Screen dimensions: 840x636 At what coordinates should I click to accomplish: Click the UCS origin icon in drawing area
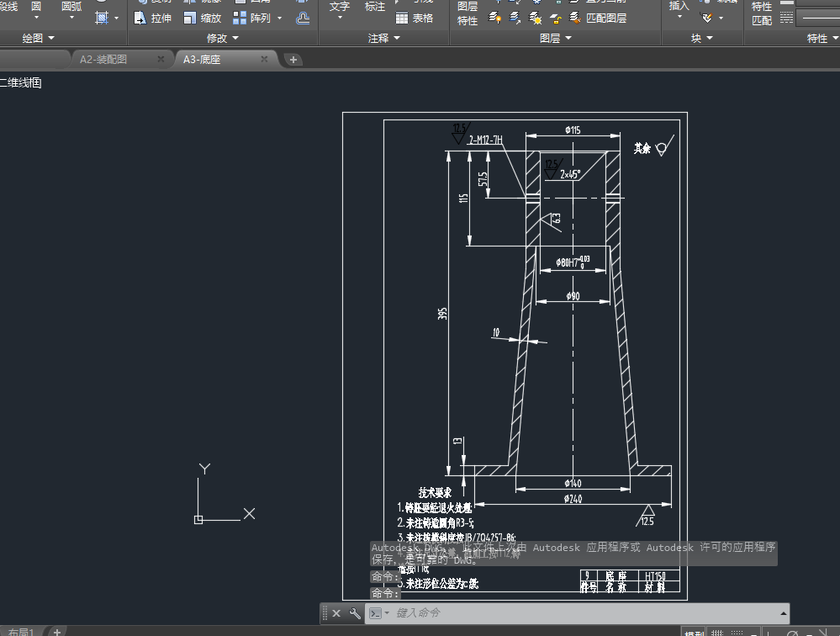tap(198, 520)
